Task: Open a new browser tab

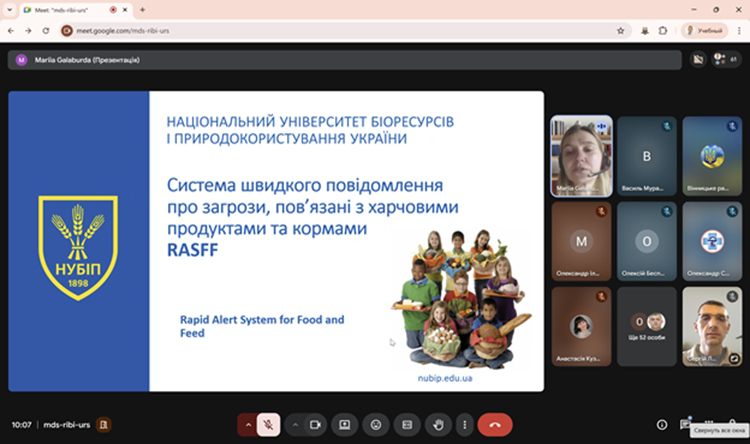Action: tap(142, 10)
